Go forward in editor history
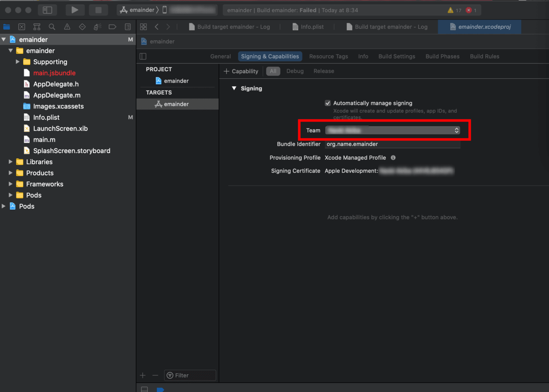This screenshot has width=549, height=392. (168, 27)
